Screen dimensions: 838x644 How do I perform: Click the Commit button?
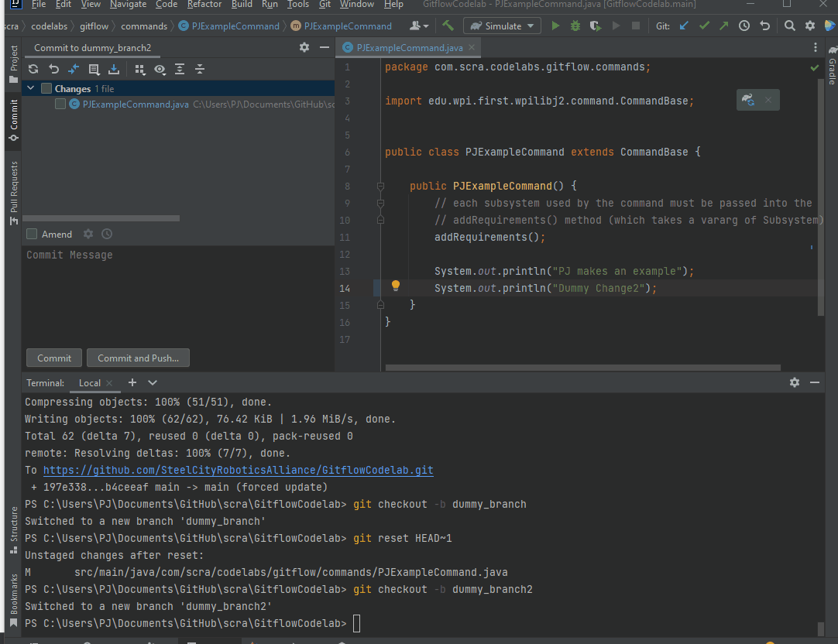[54, 358]
